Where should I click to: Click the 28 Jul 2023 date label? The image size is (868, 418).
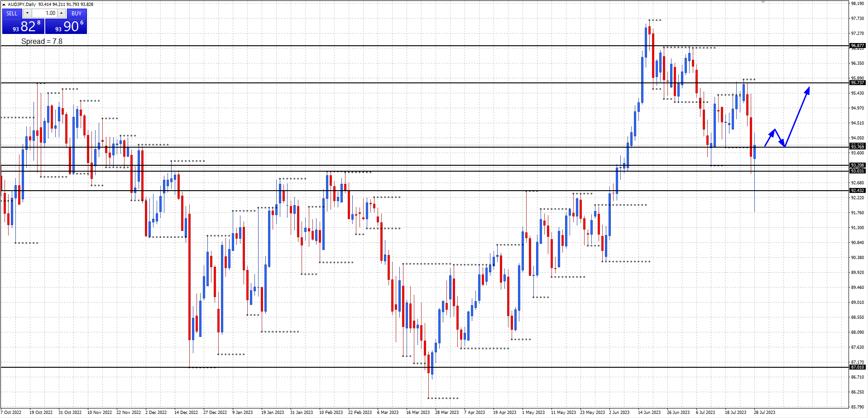(x=765, y=413)
